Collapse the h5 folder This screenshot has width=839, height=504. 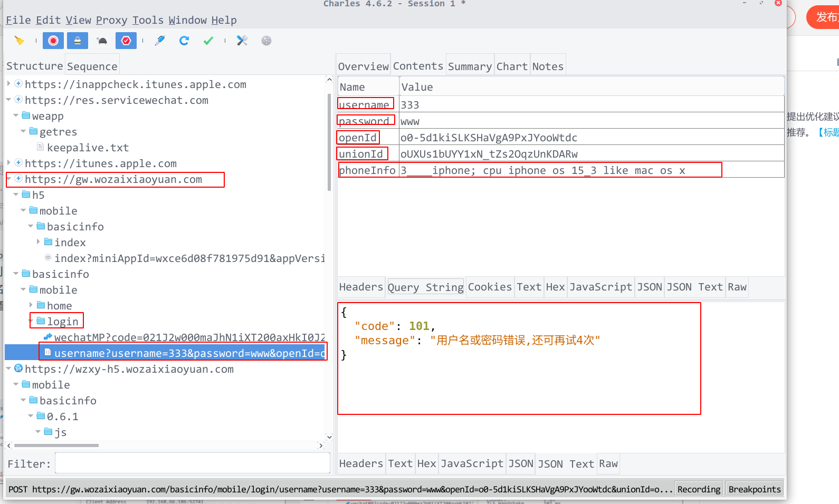(16, 195)
